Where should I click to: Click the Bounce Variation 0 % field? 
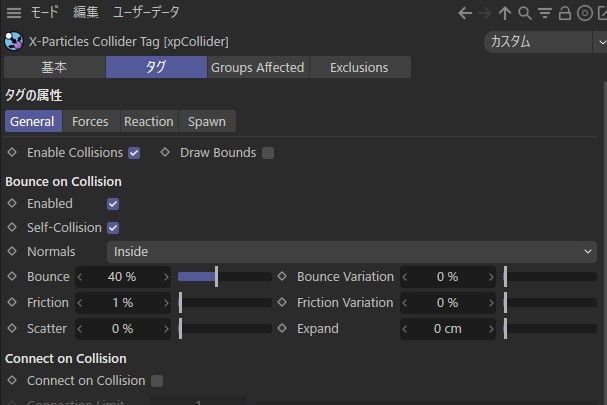448,277
